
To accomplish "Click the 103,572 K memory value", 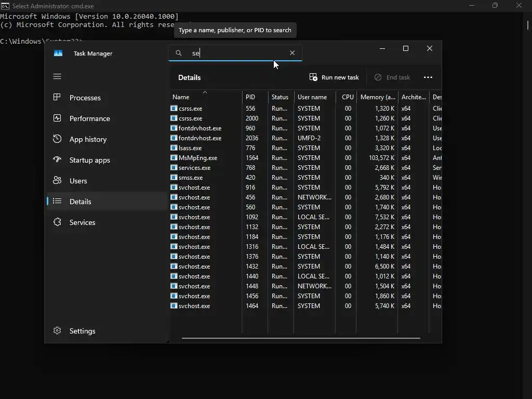I will click(382, 158).
